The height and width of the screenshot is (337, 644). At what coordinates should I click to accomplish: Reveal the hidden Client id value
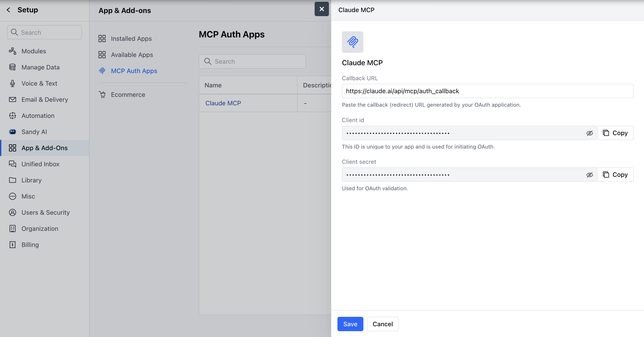coord(589,133)
